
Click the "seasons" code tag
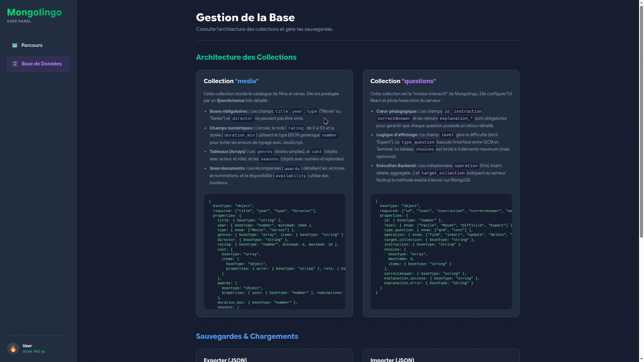click(x=269, y=159)
